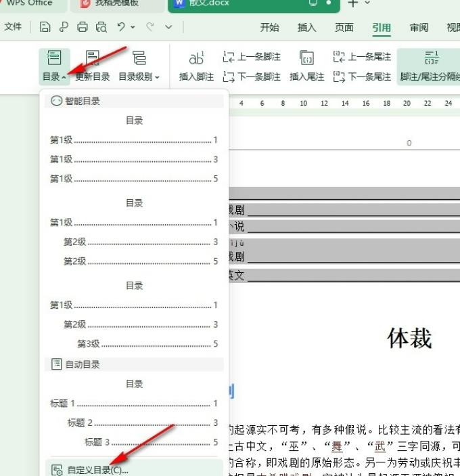Switch to the 审阅 ribbon tab
The height and width of the screenshot is (476, 460).
point(419,28)
